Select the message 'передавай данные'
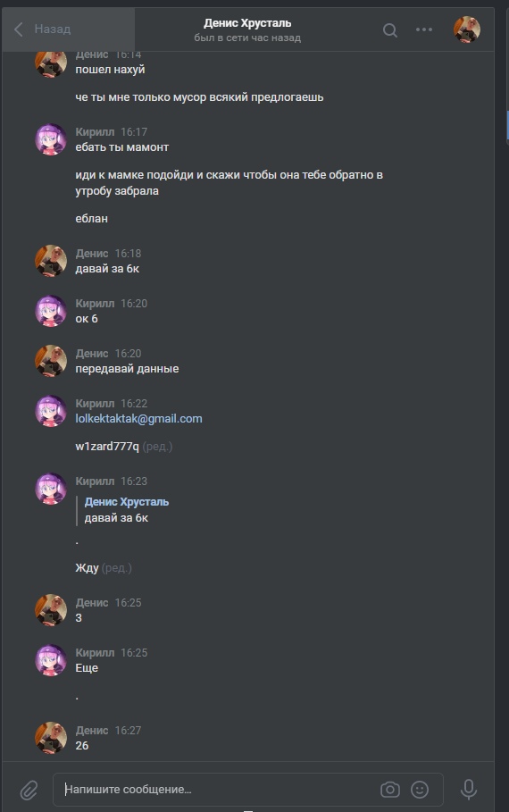The height and width of the screenshot is (812, 509). point(127,369)
